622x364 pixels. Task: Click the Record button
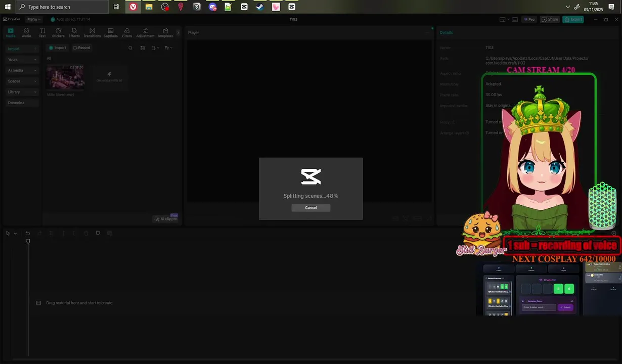pyautogui.click(x=81, y=48)
